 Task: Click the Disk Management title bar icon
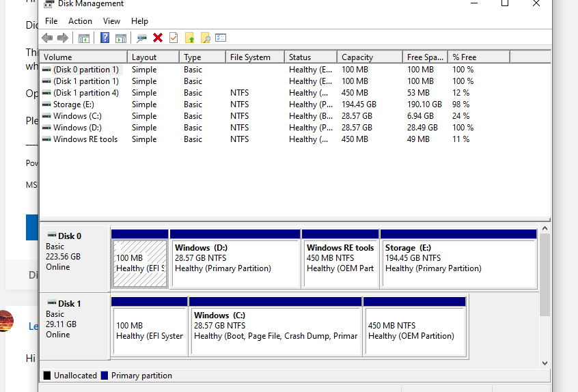[49, 3]
